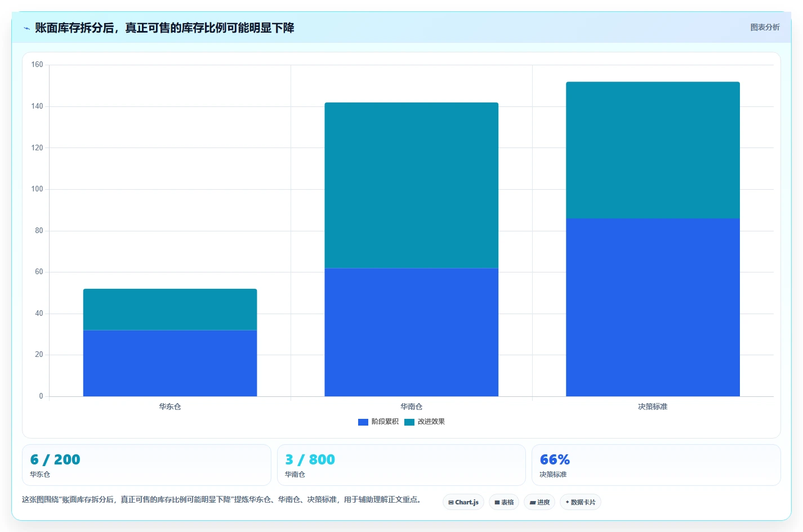Click the 决策标准 teal bar segment

[x=653, y=150]
